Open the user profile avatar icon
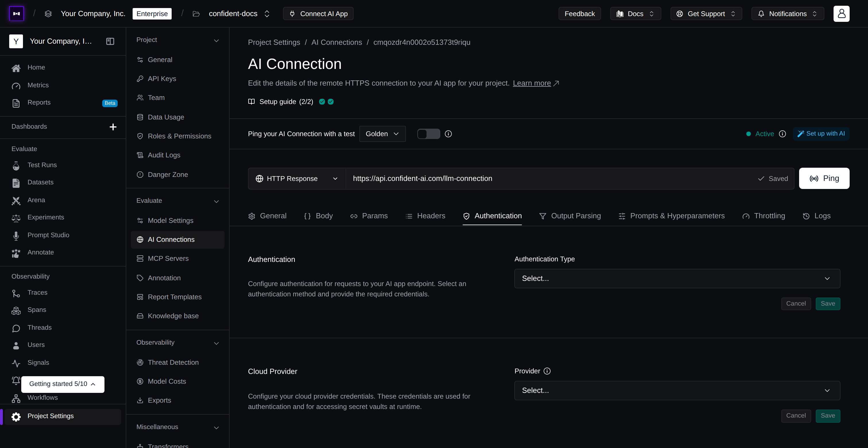 coord(841,13)
